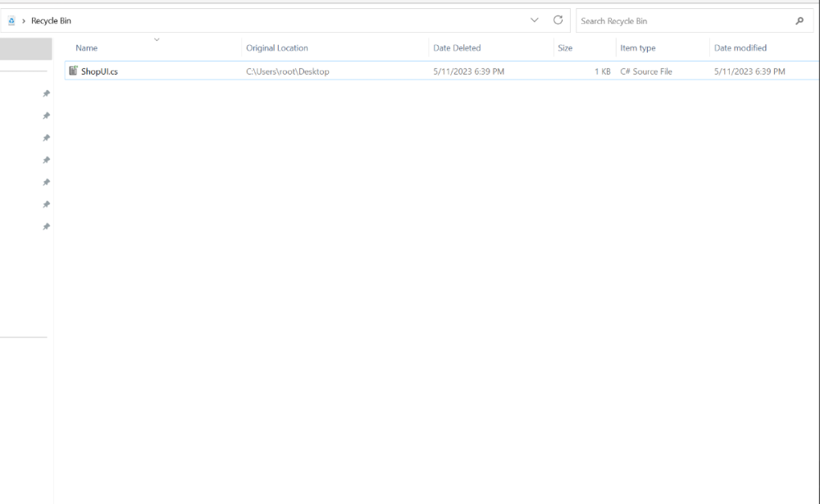The height and width of the screenshot is (504, 820).
Task: Click the topmost pin icon in navigation pane
Action: (46, 94)
